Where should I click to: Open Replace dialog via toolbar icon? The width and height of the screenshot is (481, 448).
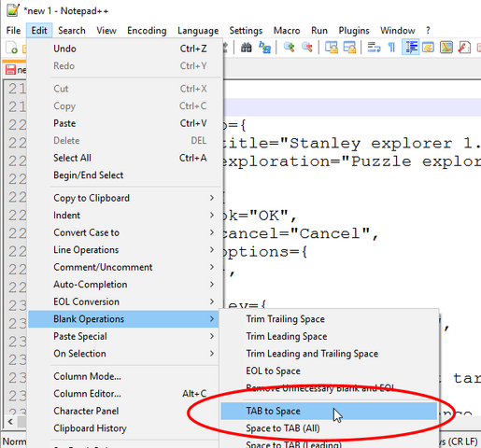click(264, 48)
